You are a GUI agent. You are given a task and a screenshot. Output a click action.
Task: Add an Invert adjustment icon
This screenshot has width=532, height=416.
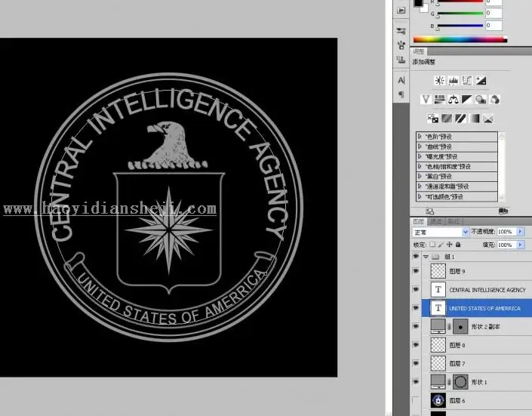(x=432, y=119)
